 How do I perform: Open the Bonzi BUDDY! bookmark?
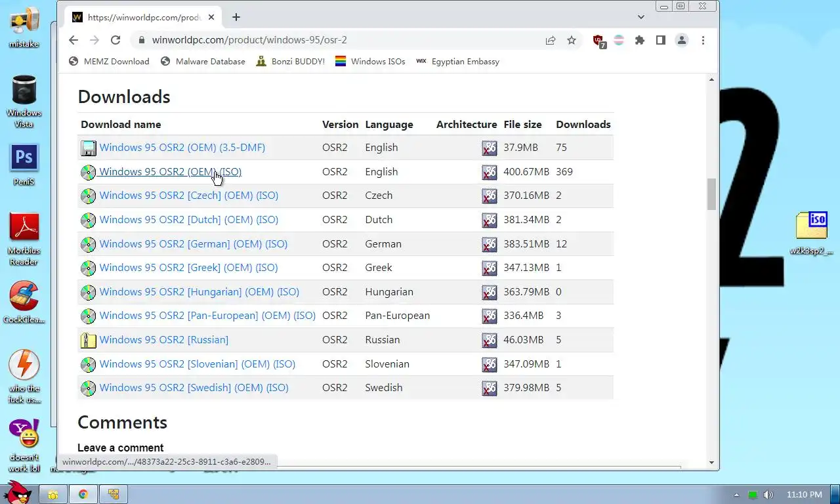coord(290,61)
